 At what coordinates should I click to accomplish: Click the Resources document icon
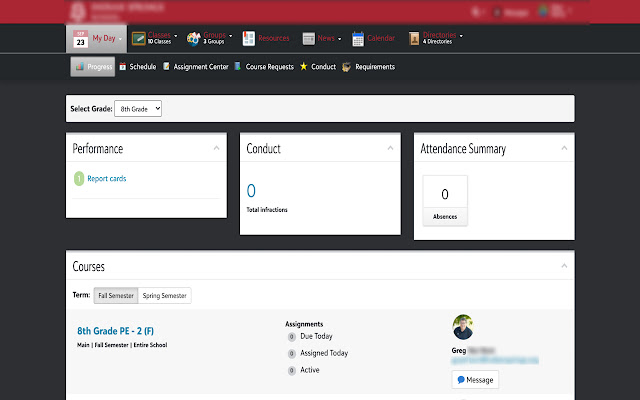click(x=249, y=39)
